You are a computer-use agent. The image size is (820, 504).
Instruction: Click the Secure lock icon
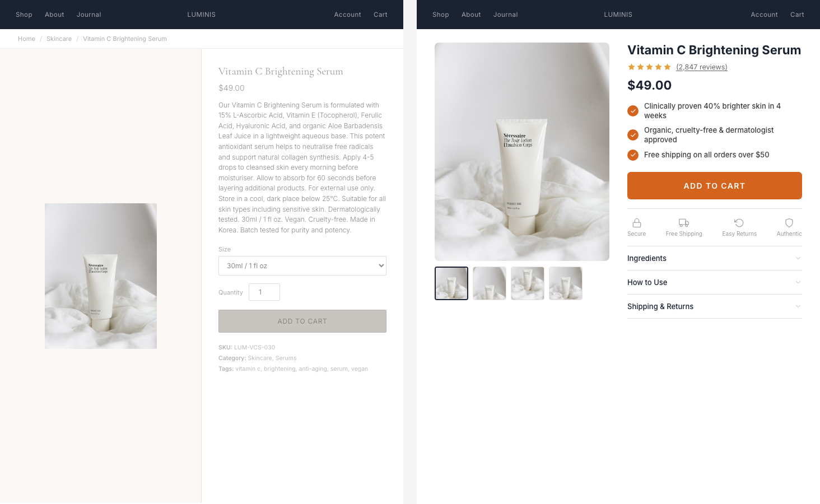636,222
